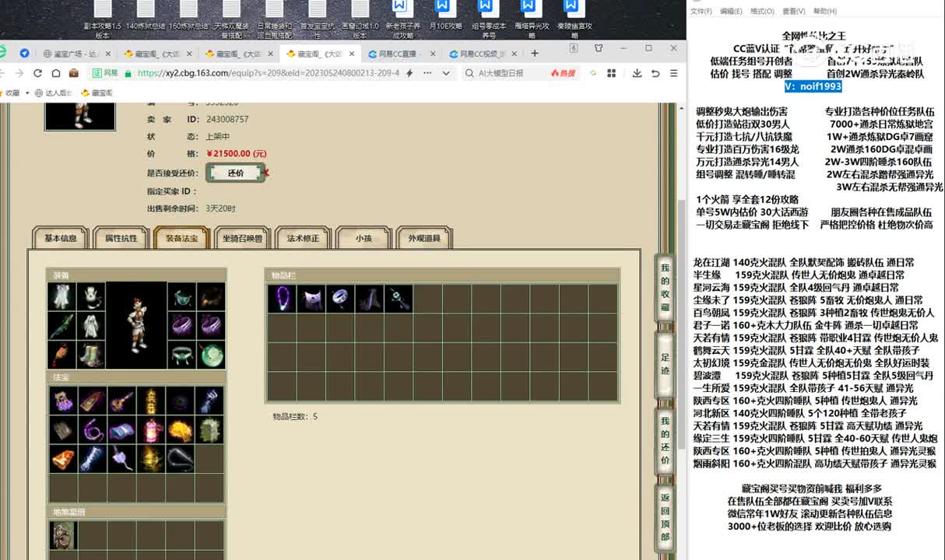Screen dimensions: 945x560
Task: Click the green gem item in the 装备 grid
Action: click(x=210, y=354)
